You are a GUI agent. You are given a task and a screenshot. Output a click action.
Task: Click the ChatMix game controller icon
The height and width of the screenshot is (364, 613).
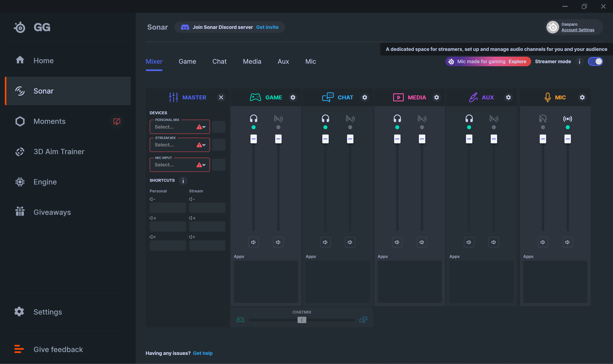240,320
